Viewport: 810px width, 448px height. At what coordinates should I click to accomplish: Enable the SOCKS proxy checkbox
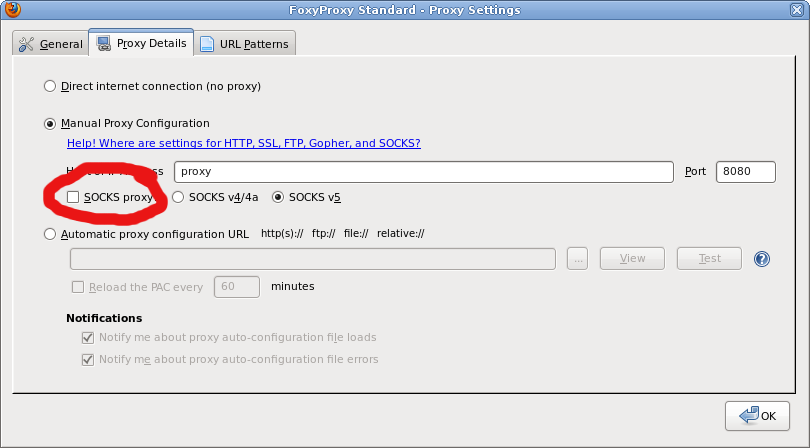(x=73, y=197)
